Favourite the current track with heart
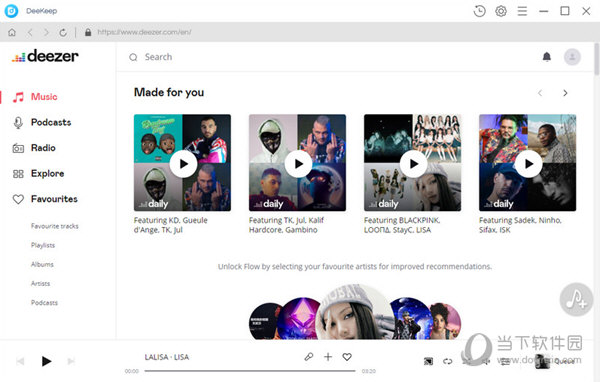Image resolution: width=600 pixels, height=382 pixels. click(x=347, y=357)
